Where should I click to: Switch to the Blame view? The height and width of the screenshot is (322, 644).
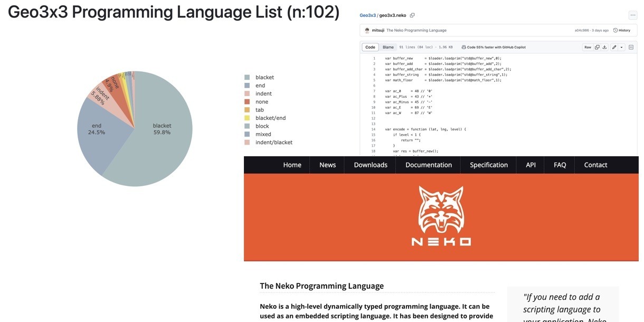388,48
